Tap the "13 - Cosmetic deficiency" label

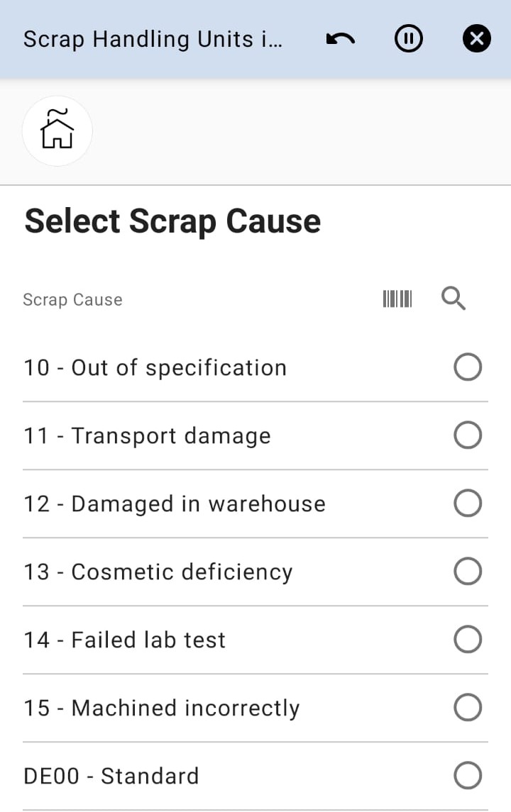(x=158, y=572)
